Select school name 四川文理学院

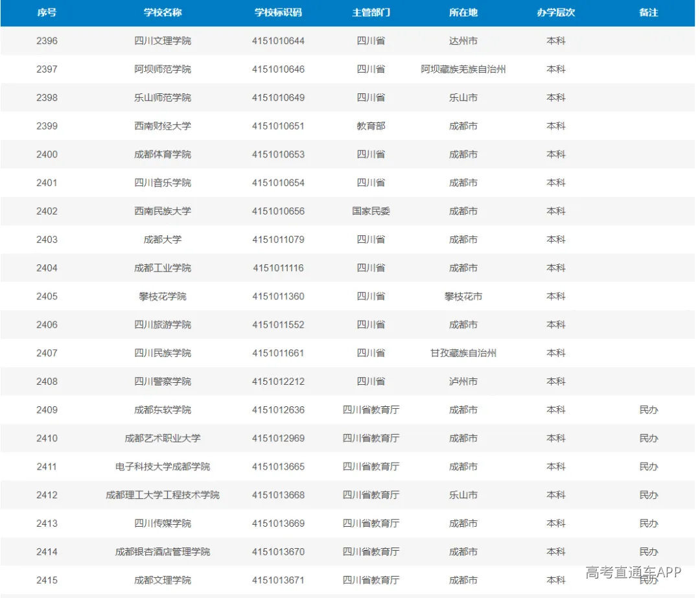163,41
